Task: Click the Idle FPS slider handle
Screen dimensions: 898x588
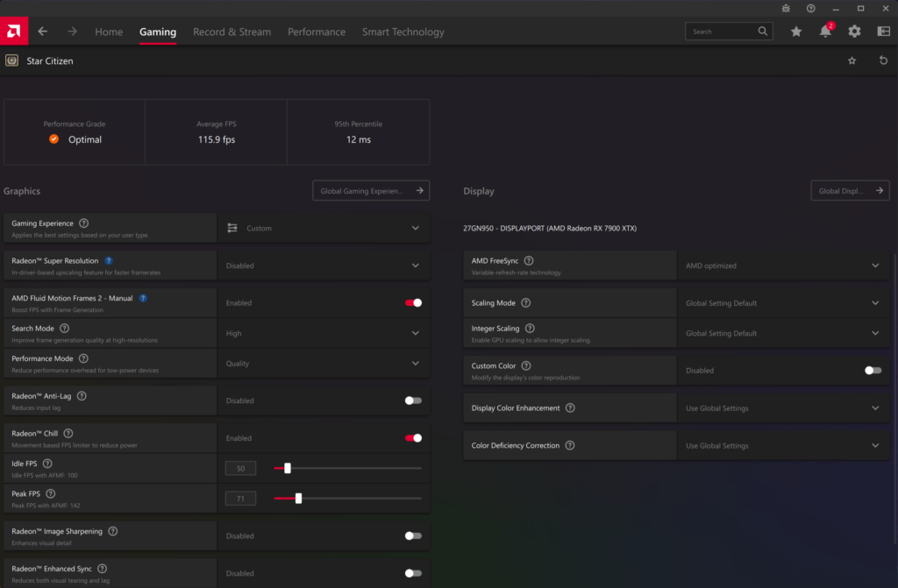Action: [288, 468]
